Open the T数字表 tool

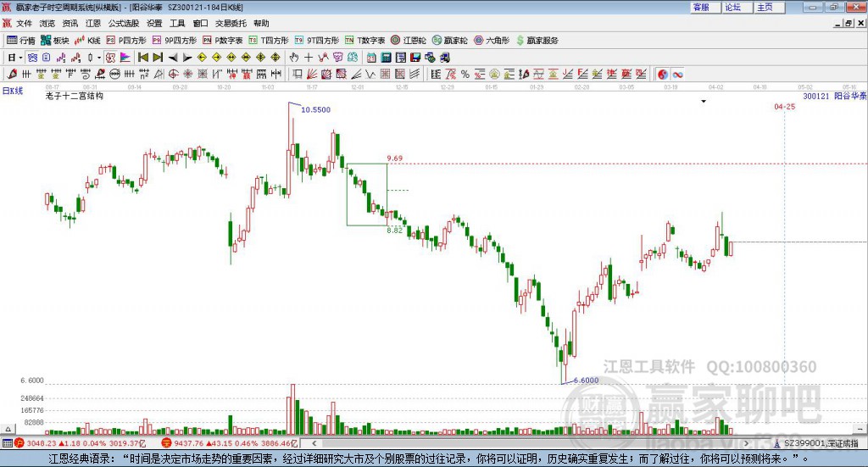(x=364, y=41)
